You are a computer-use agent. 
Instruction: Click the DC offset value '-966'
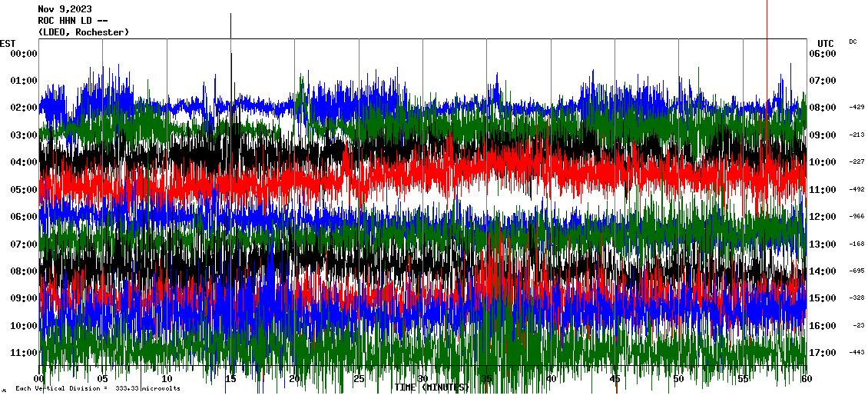(x=857, y=216)
